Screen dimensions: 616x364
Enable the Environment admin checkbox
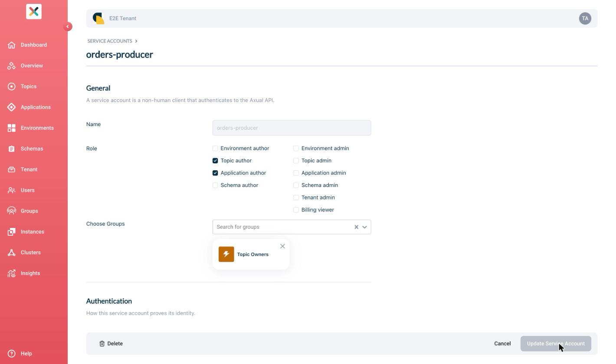click(296, 148)
